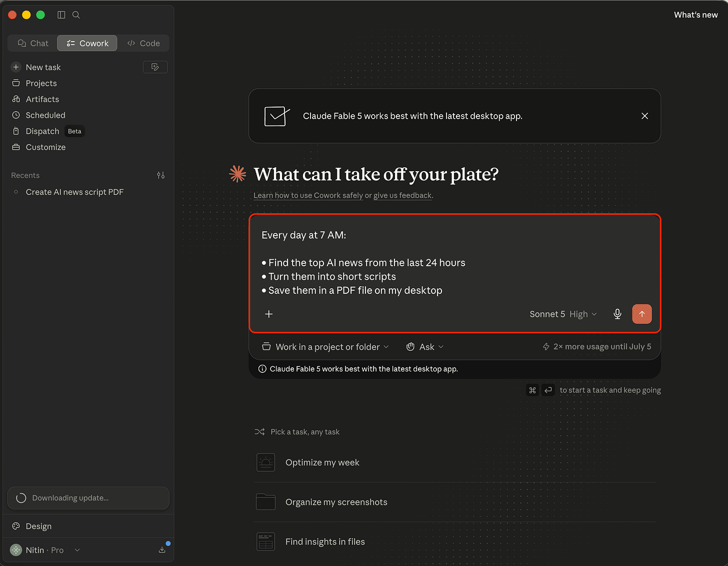Screen dimensions: 728x566
Task: Open the Scheduled section
Action: (x=45, y=115)
